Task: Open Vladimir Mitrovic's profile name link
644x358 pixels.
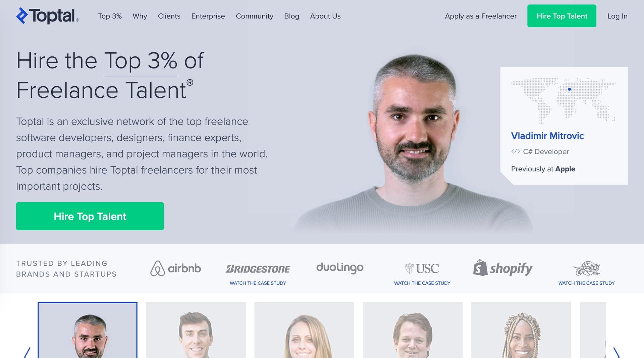Action: pos(547,136)
